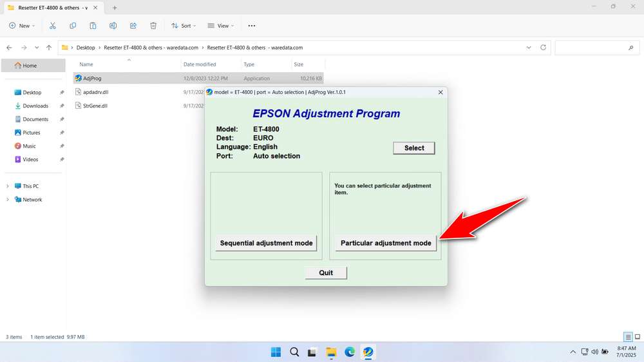
Task: Add a new Explorer tab
Action: coord(115,7)
